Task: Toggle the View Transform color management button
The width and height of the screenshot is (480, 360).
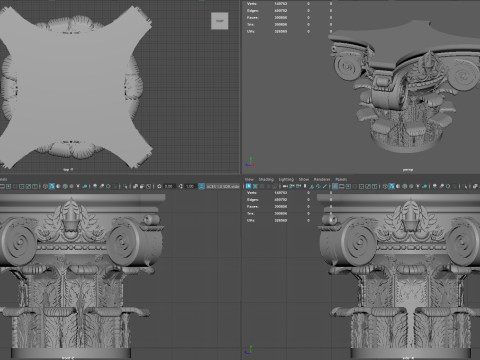Action: tap(201, 186)
